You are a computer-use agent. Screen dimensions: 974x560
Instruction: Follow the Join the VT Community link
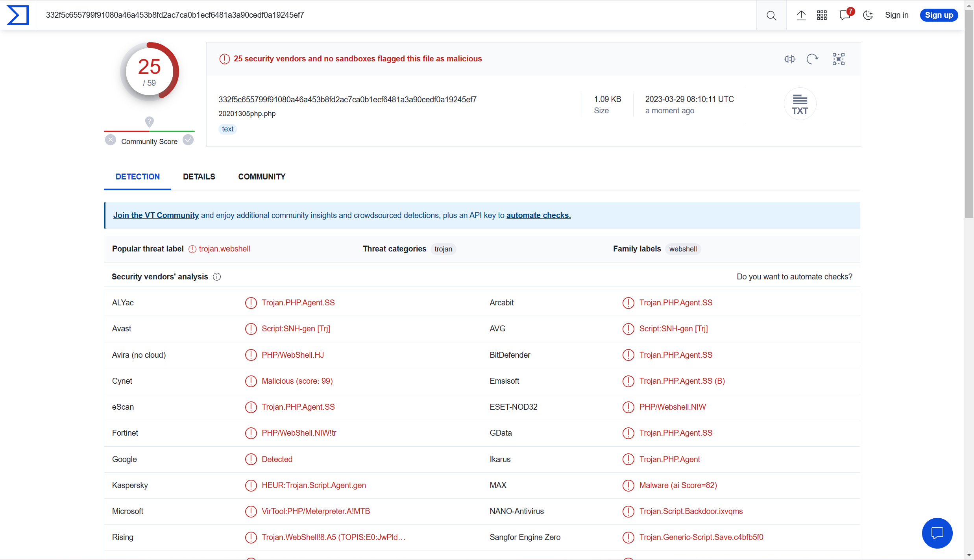click(156, 215)
